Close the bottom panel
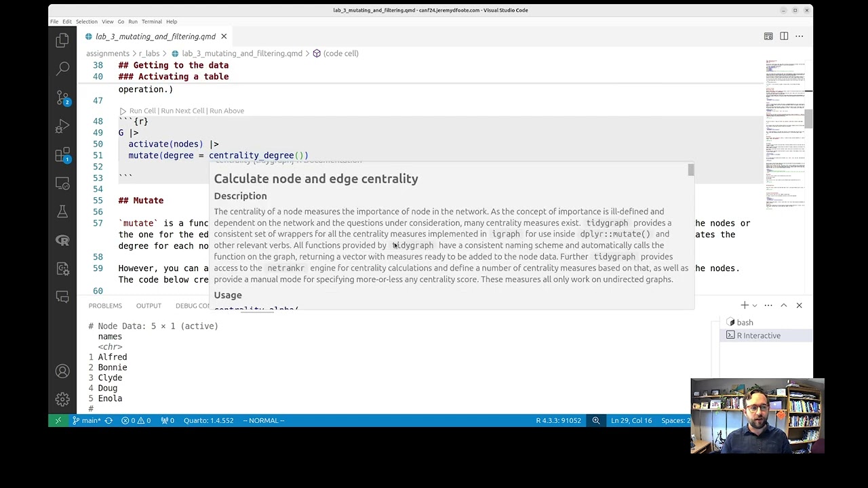This screenshot has width=868, height=488. (799, 306)
